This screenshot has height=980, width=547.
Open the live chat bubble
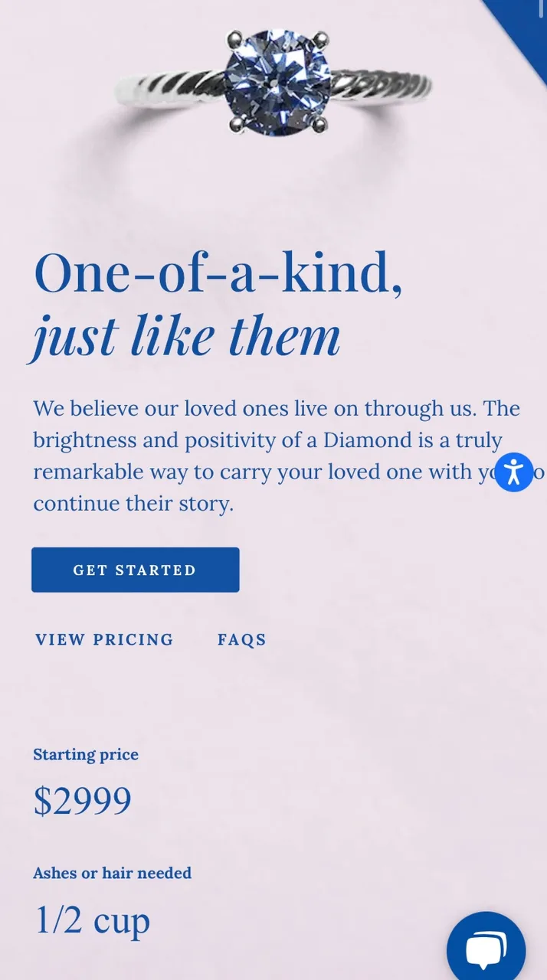pyautogui.click(x=486, y=949)
